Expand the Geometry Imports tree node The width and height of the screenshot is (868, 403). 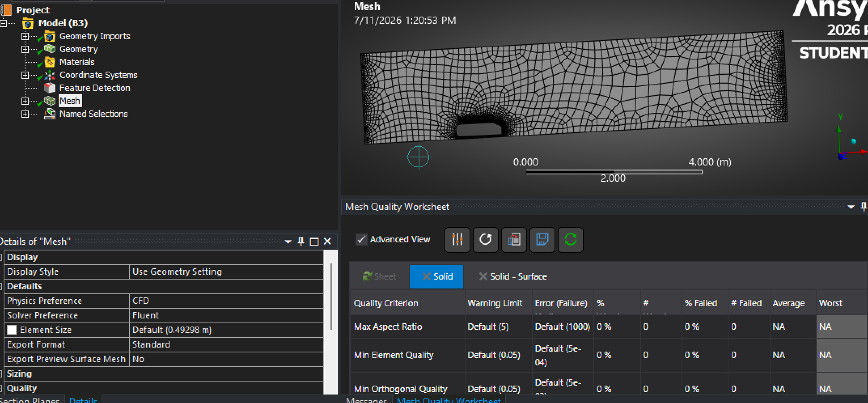tap(25, 36)
